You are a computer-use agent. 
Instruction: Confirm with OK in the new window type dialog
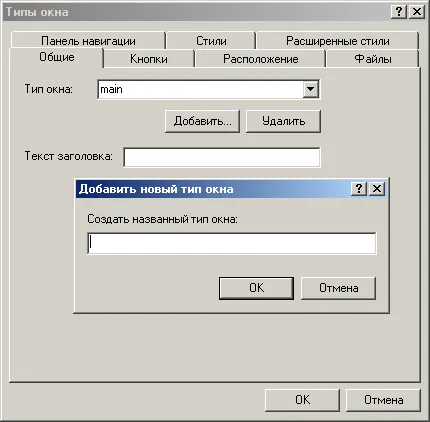click(x=256, y=288)
